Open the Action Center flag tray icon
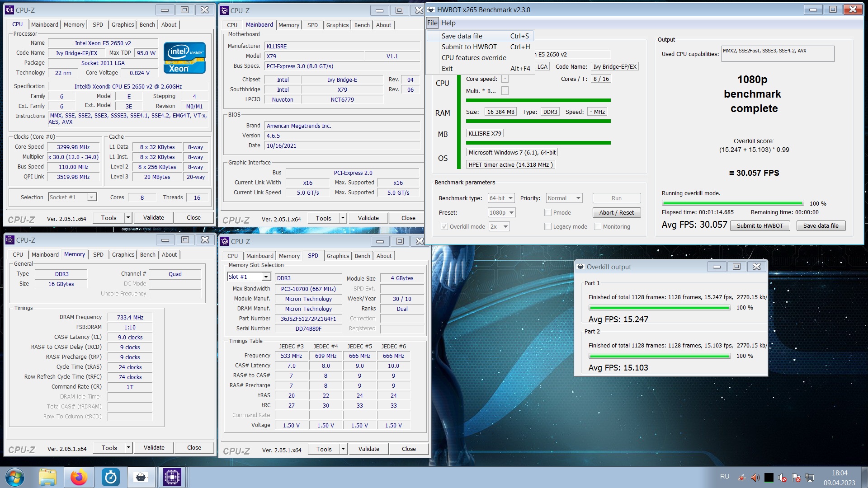Image resolution: width=868 pixels, height=488 pixels. 796,477
